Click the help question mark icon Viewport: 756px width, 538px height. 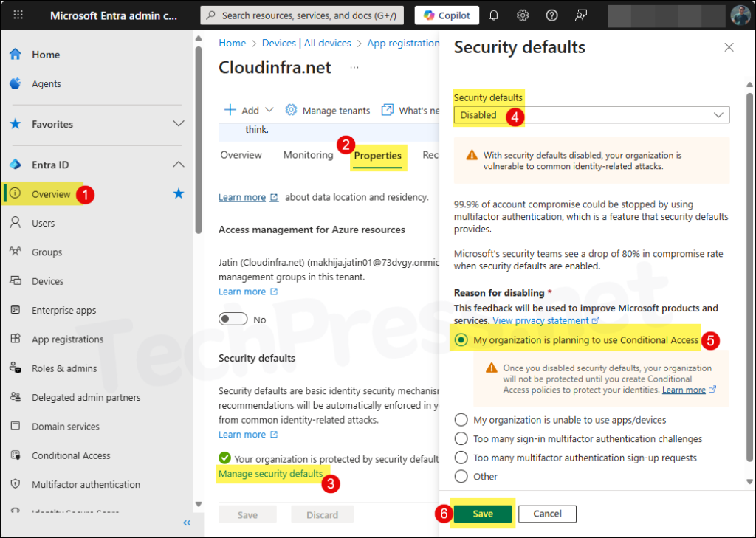[551, 15]
